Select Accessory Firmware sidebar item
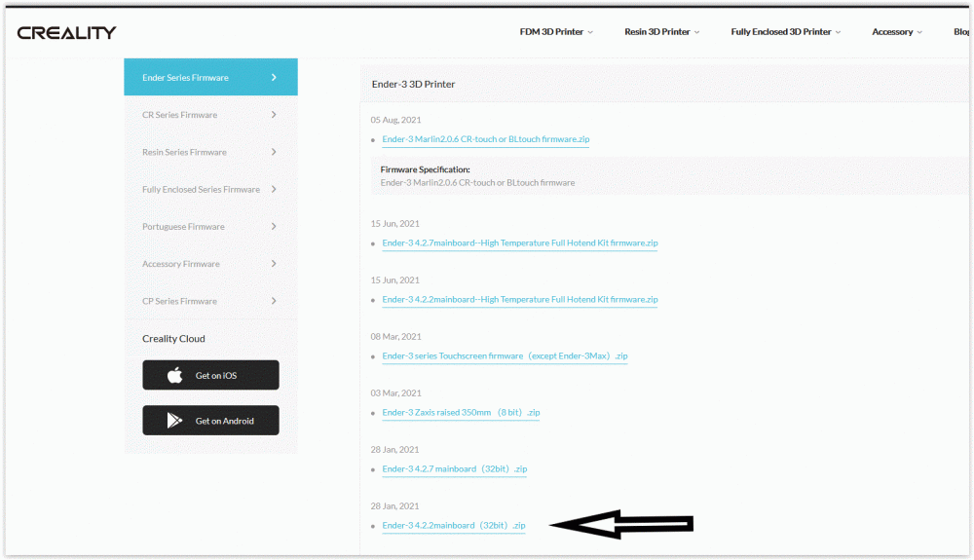Screen dimensions: 974x560 click(x=210, y=263)
